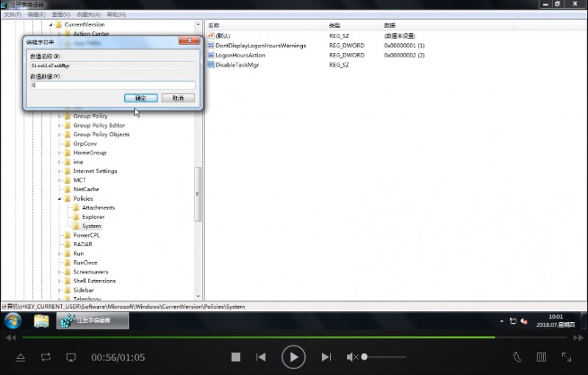This screenshot has width=588, height=375.
Task: Select the System key under Policies
Action: tap(91, 226)
